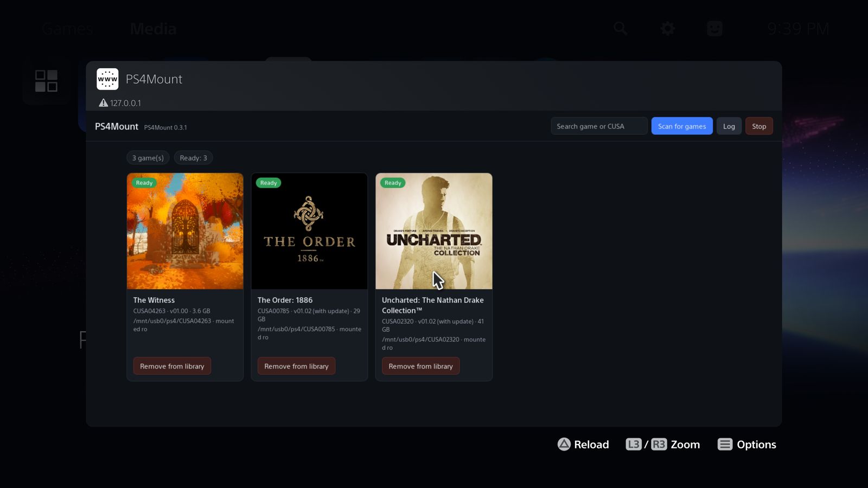The width and height of the screenshot is (868, 488).
Task: Click the L3 zoom button icon
Action: coord(634,444)
